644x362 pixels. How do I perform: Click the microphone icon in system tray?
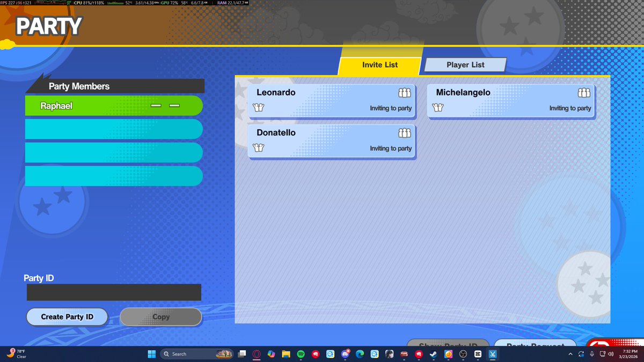click(x=591, y=354)
